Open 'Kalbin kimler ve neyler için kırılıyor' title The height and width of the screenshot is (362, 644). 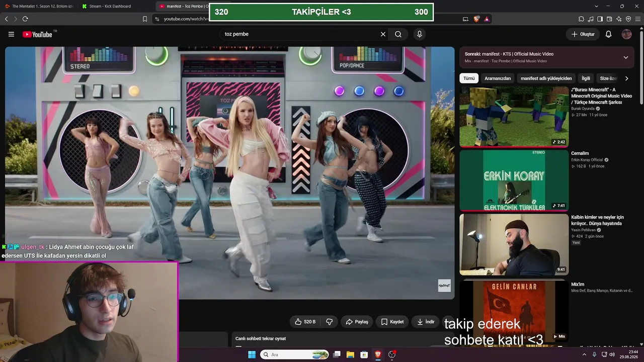point(598,220)
